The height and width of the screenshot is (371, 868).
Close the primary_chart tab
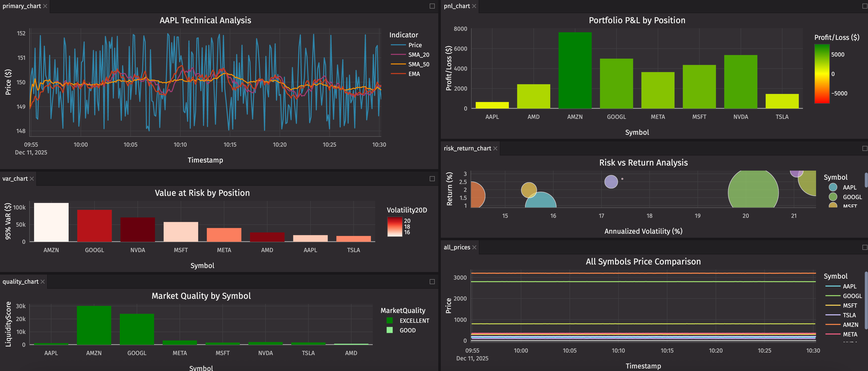(45, 6)
